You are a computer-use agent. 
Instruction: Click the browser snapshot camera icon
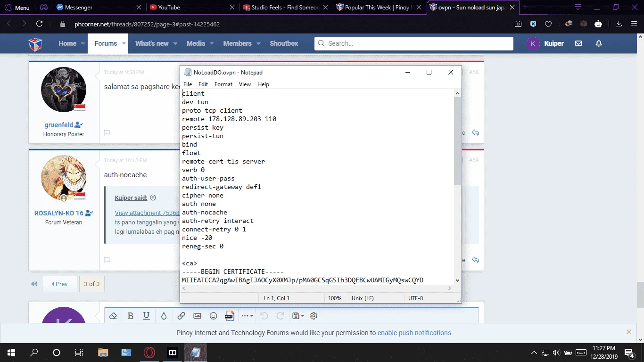point(518,24)
